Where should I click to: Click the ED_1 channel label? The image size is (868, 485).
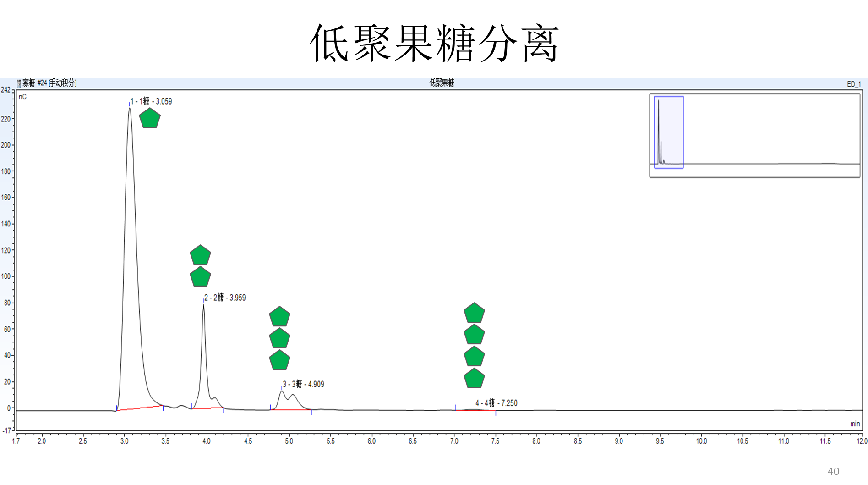(x=854, y=84)
